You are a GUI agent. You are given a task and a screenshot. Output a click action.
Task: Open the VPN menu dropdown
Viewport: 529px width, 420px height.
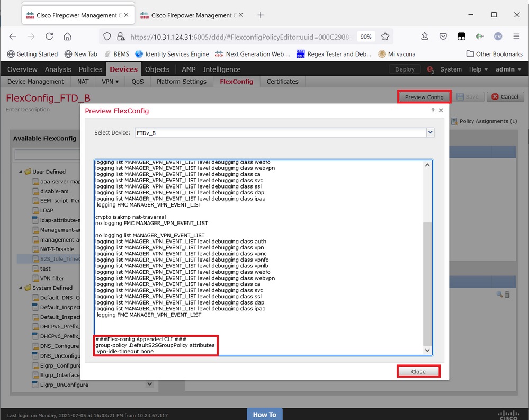point(110,81)
